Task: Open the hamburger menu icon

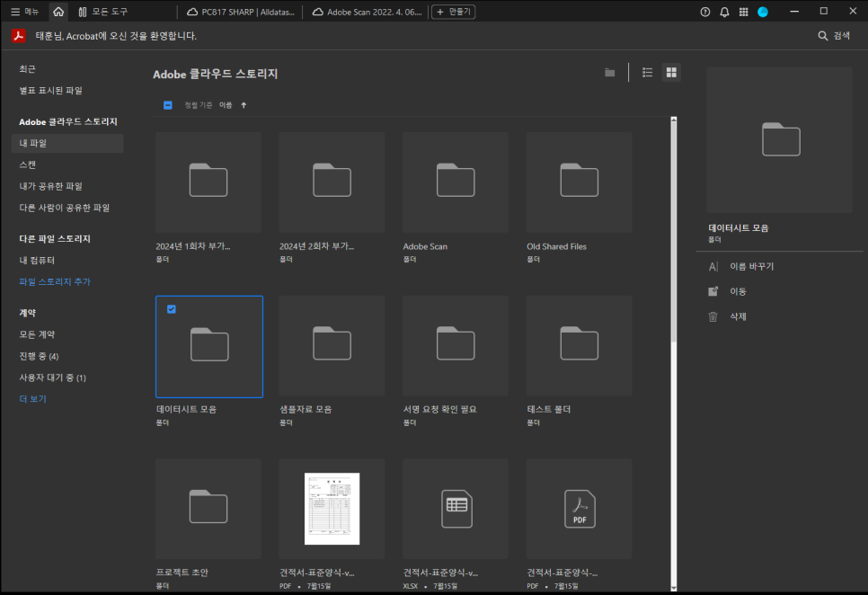Action: click(15, 12)
